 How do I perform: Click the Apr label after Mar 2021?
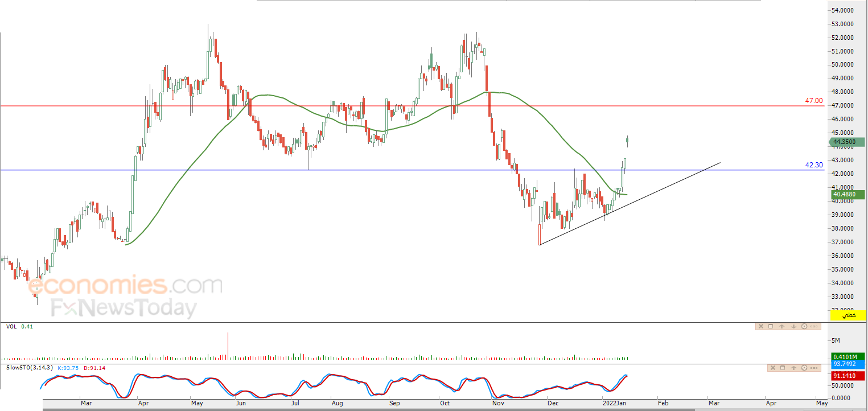pos(143,402)
